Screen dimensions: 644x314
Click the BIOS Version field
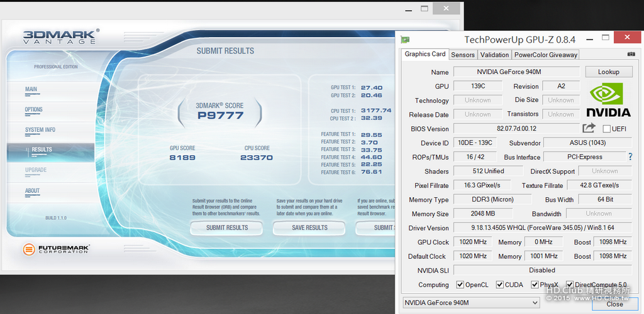coord(517,128)
